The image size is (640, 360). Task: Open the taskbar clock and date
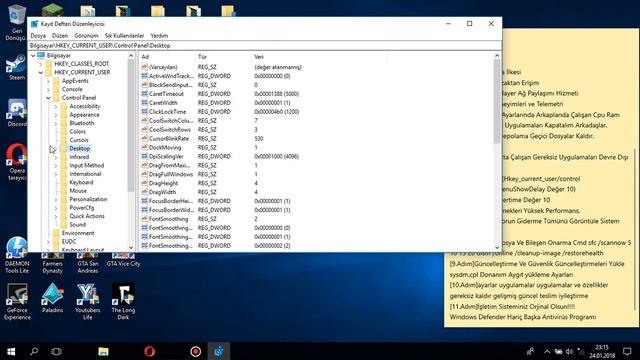[x=602, y=351]
